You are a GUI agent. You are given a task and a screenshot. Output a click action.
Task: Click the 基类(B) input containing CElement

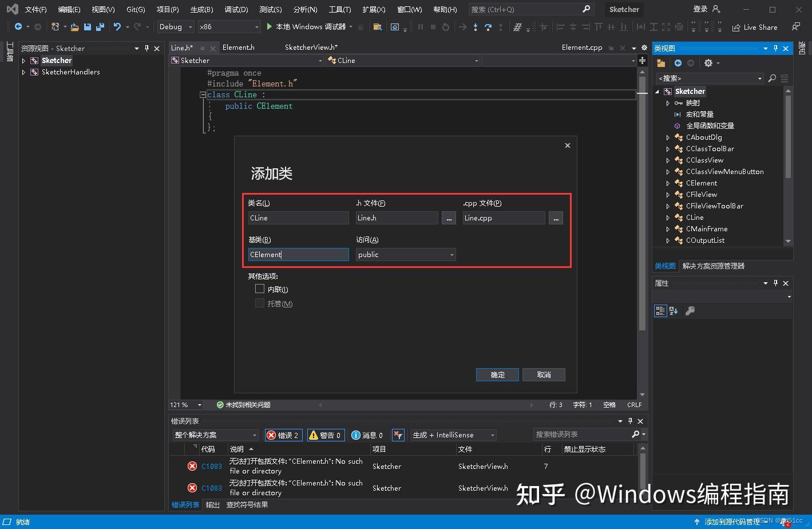pos(298,254)
